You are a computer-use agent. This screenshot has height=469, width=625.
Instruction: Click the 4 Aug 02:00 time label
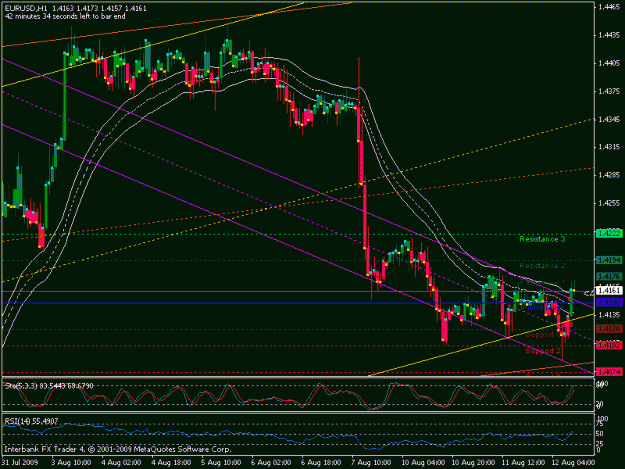click(x=121, y=463)
